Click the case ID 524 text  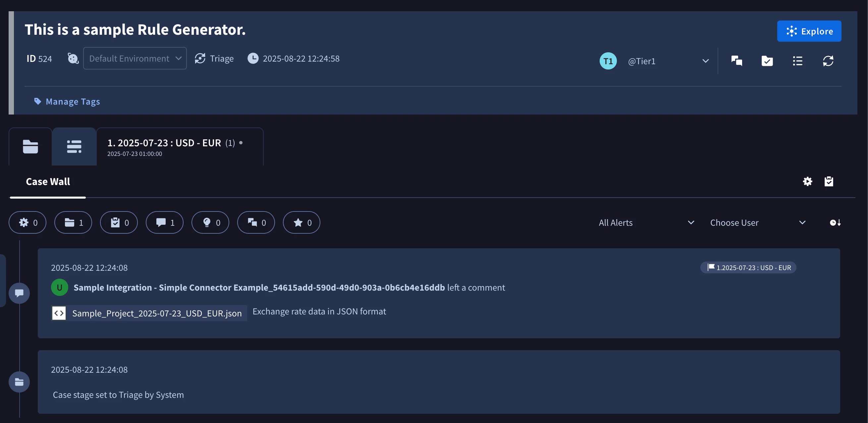pos(39,59)
